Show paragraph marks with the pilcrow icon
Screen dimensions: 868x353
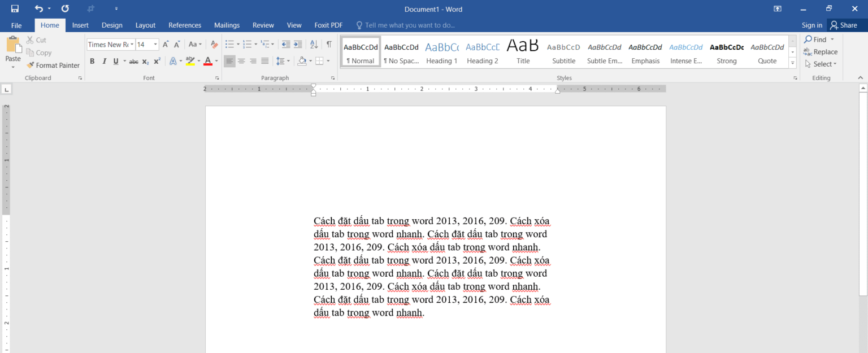329,43
